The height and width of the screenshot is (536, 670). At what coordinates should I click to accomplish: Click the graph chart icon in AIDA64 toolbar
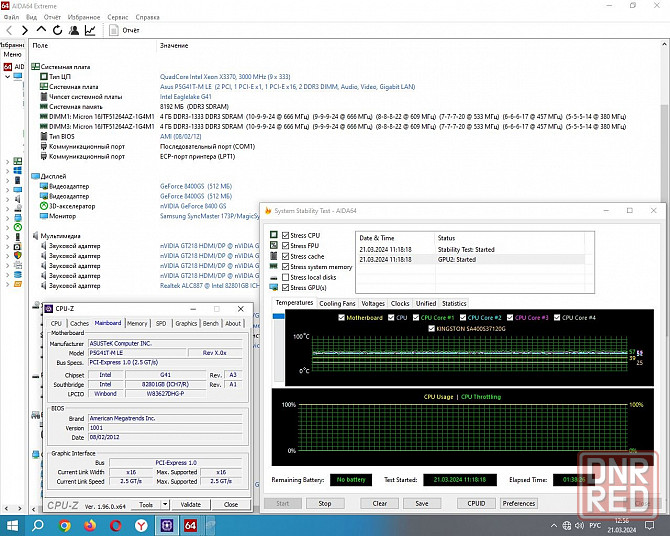pos(89,31)
